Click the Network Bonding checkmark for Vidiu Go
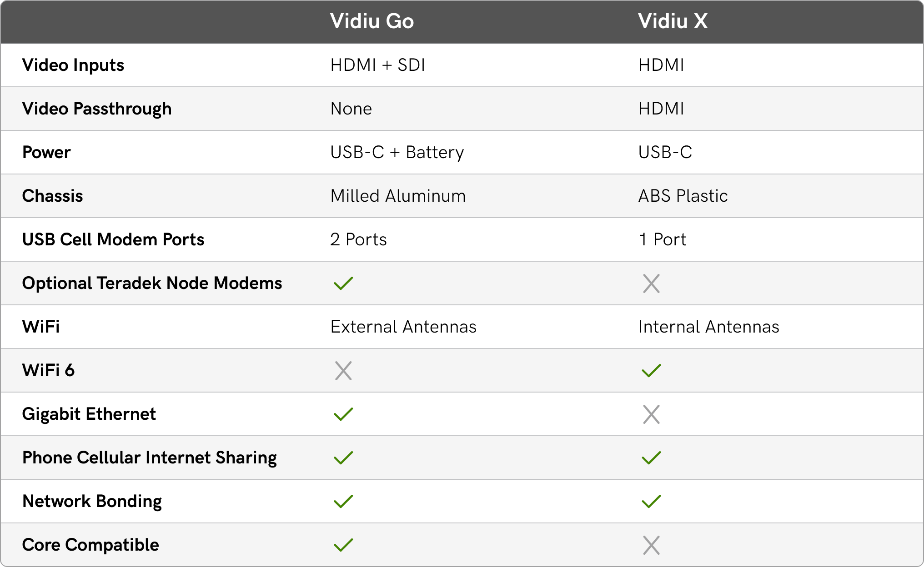This screenshot has width=924, height=567. tap(343, 502)
